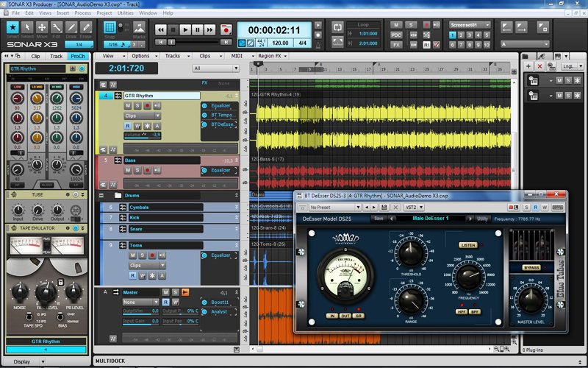The width and height of the screenshot is (588, 368).
Task: Toggle the Snap grid button
Action: tap(110, 27)
